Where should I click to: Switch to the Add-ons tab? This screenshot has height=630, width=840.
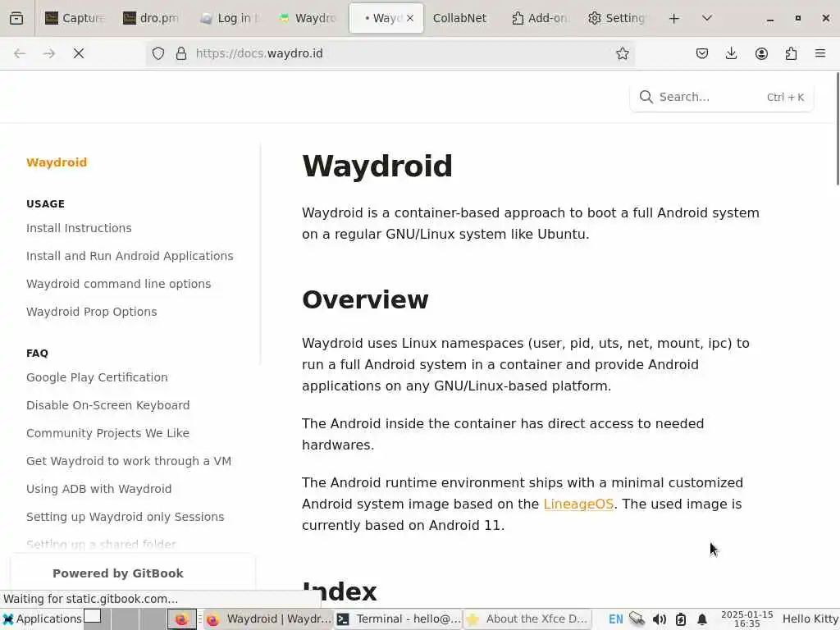pos(540,18)
